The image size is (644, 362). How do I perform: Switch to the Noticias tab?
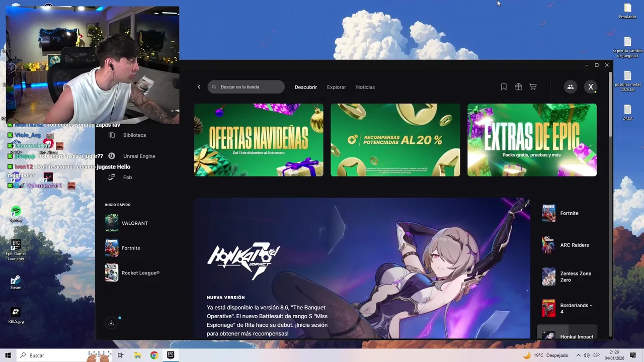coord(365,87)
